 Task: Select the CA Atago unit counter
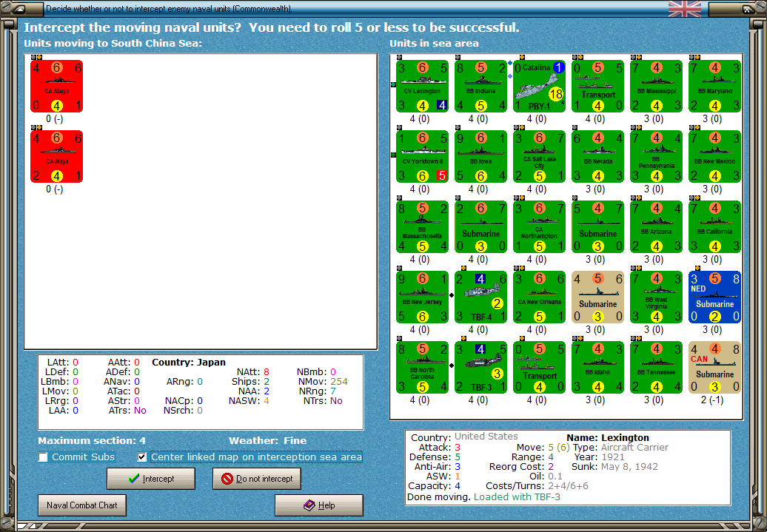point(57,87)
